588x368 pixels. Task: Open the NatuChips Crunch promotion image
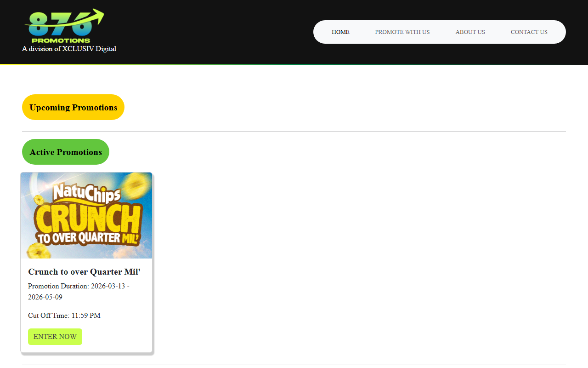point(86,216)
